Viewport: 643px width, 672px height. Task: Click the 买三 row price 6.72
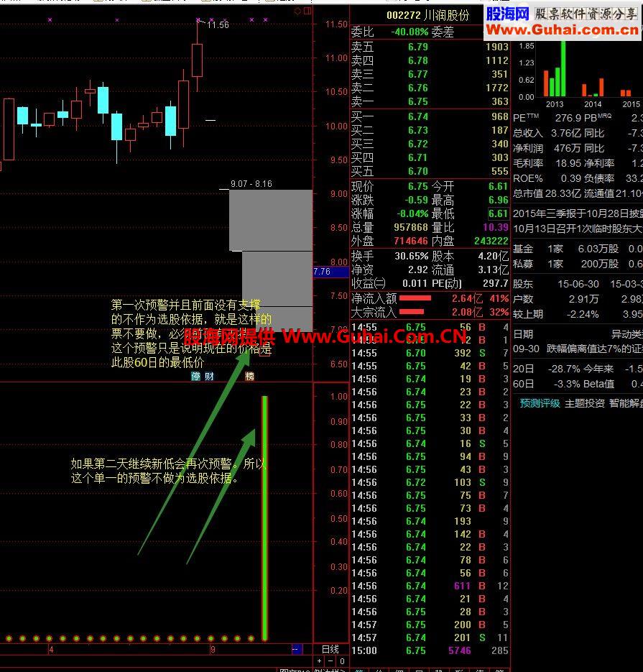(x=417, y=144)
